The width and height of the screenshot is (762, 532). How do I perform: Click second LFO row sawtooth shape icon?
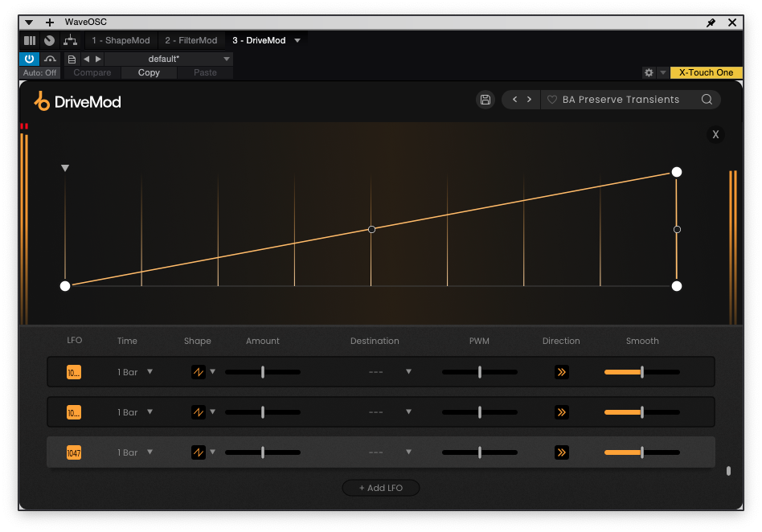pos(199,412)
